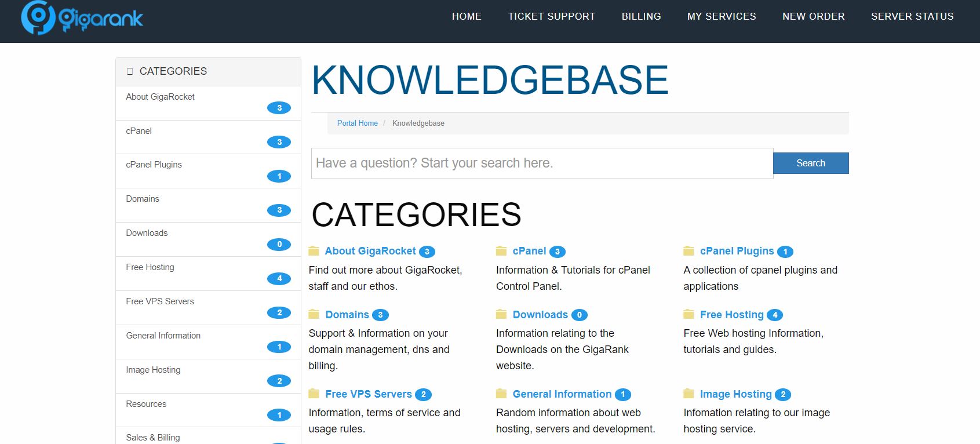Open the General Information link in main list
The height and width of the screenshot is (444, 980).
562,394
